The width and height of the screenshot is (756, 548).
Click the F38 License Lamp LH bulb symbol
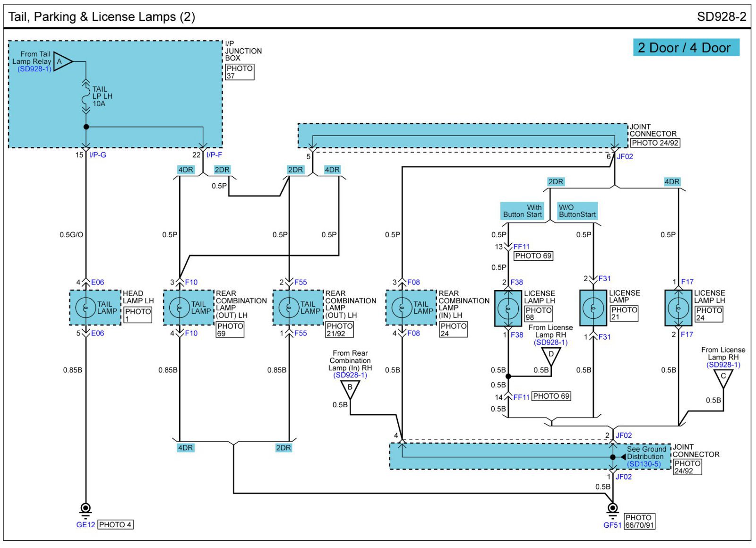click(508, 308)
